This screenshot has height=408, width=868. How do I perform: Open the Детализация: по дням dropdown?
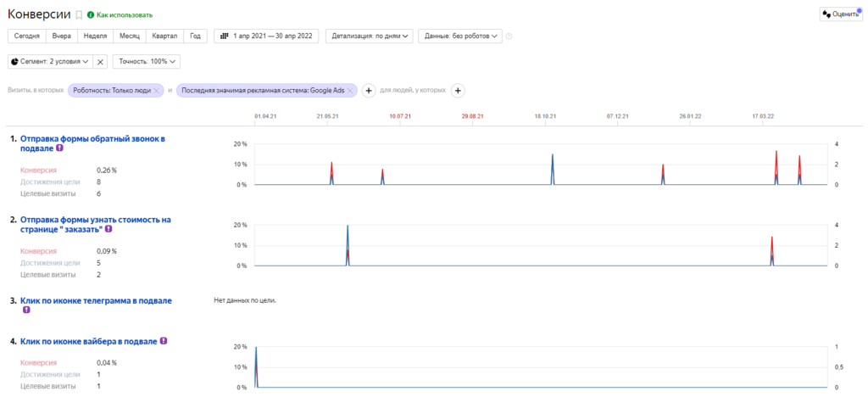click(x=370, y=36)
